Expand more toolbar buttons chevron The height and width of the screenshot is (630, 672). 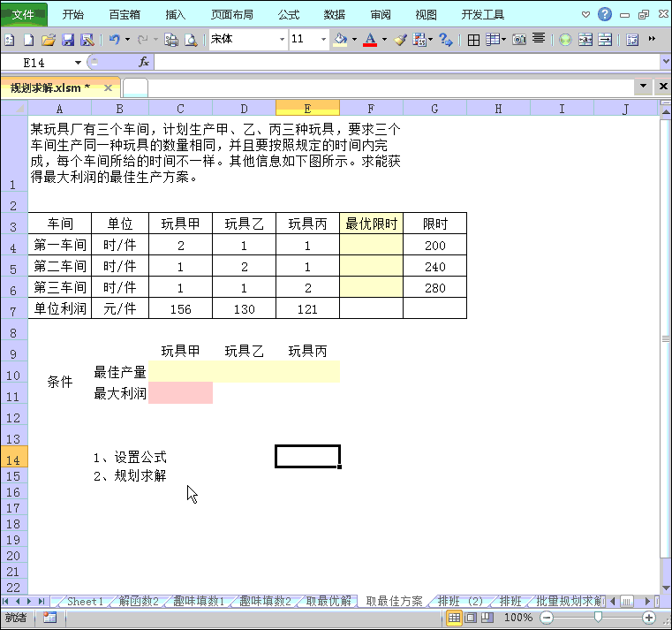(652, 39)
